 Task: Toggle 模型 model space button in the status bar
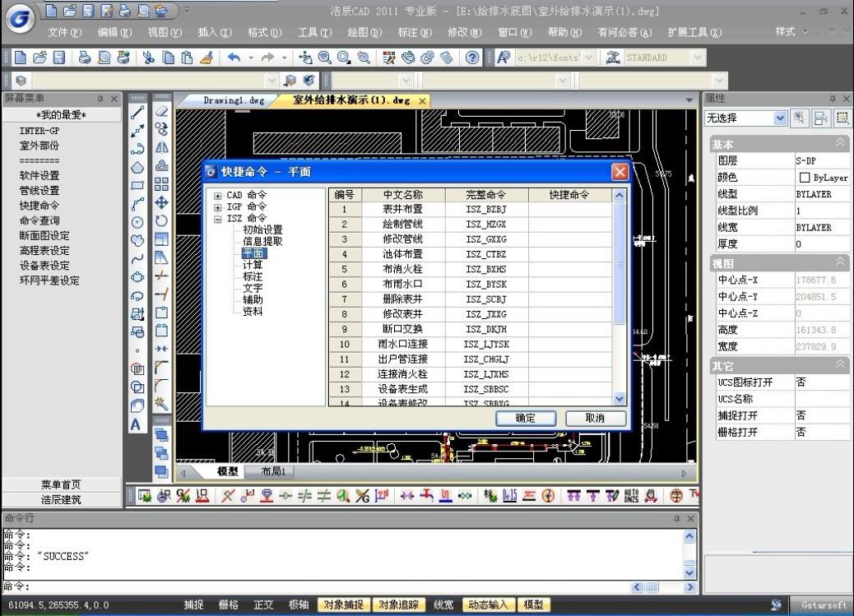tap(533, 604)
